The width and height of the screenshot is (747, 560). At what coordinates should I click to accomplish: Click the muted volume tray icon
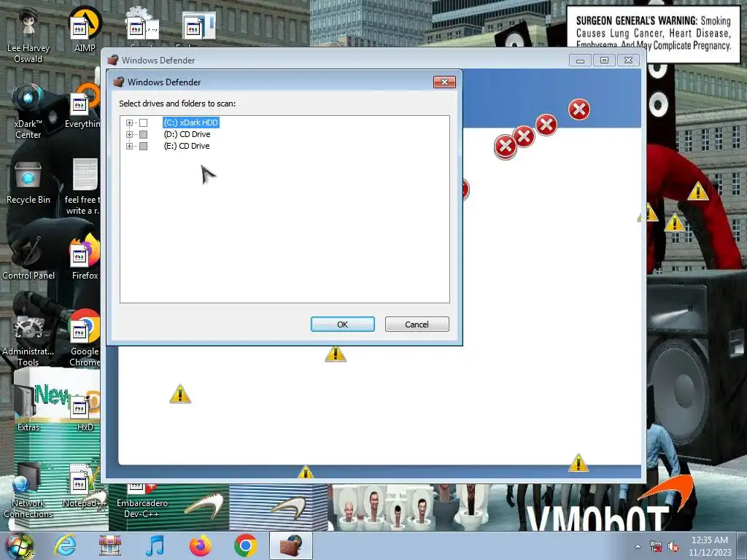[x=673, y=547]
